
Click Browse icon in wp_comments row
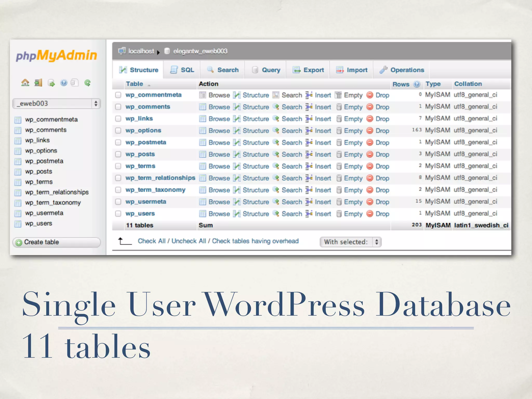(203, 107)
